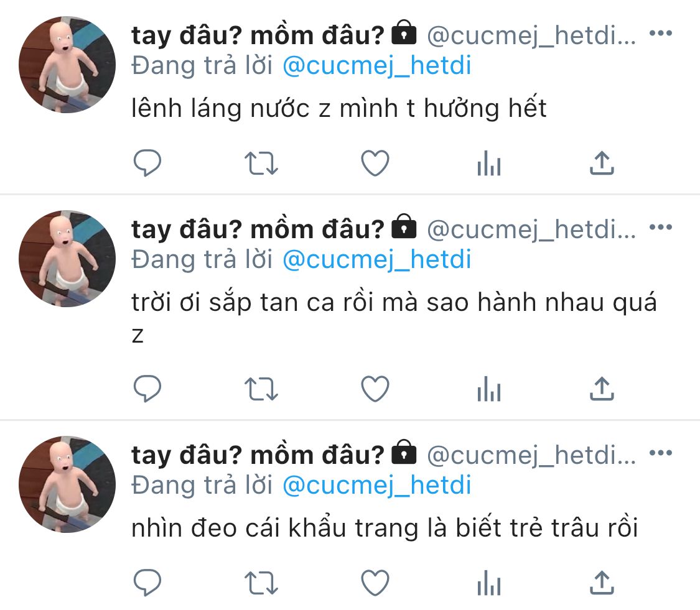The width and height of the screenshot is (700, 610).
Task: Like the 'trời ơi sắp tan ca' tweet
Action: (375, 390)
